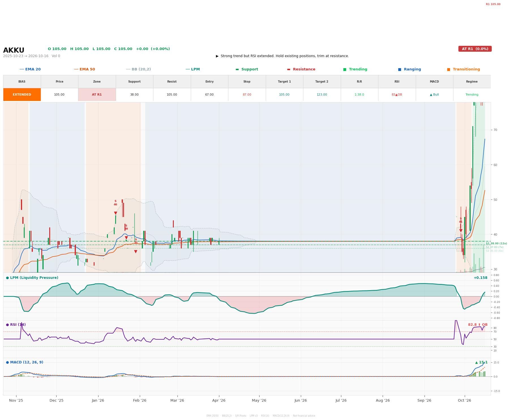Click the Target 1 column header
Screen dimensions: 510x420
tap(284, 81)
